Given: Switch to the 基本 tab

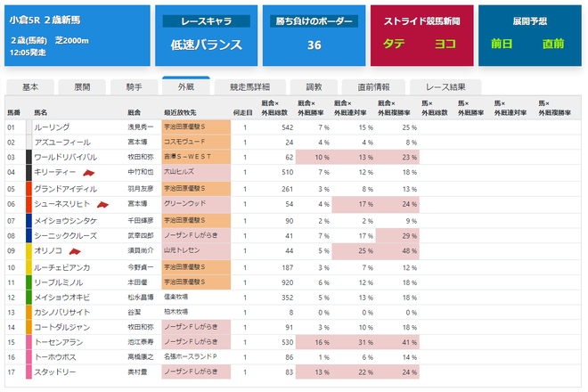Looking at the screenshot, I should click(x=30, y=87).
